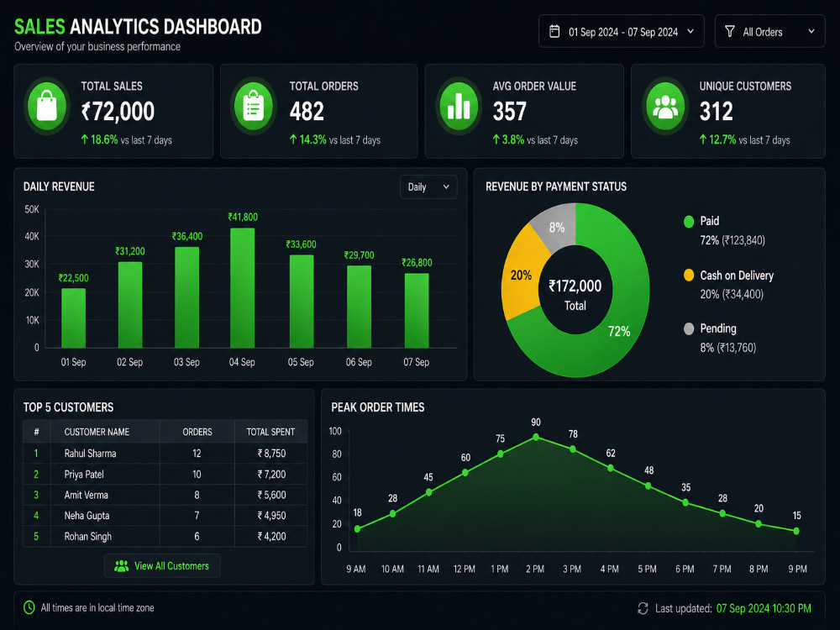Click the up arrow beside 14.3%
The image size is (840, 630).
tap(293, 139)
